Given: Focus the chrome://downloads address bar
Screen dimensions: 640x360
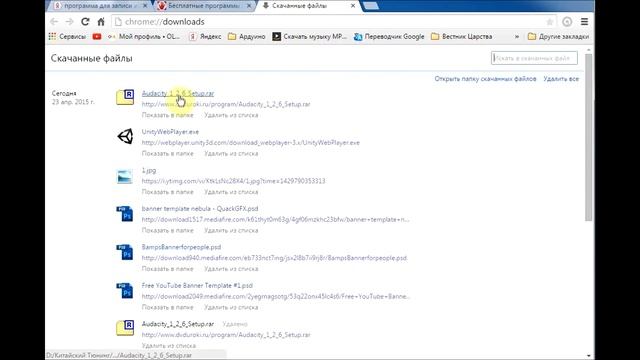Looking at the screenshot, I should [x=333, y=22].
